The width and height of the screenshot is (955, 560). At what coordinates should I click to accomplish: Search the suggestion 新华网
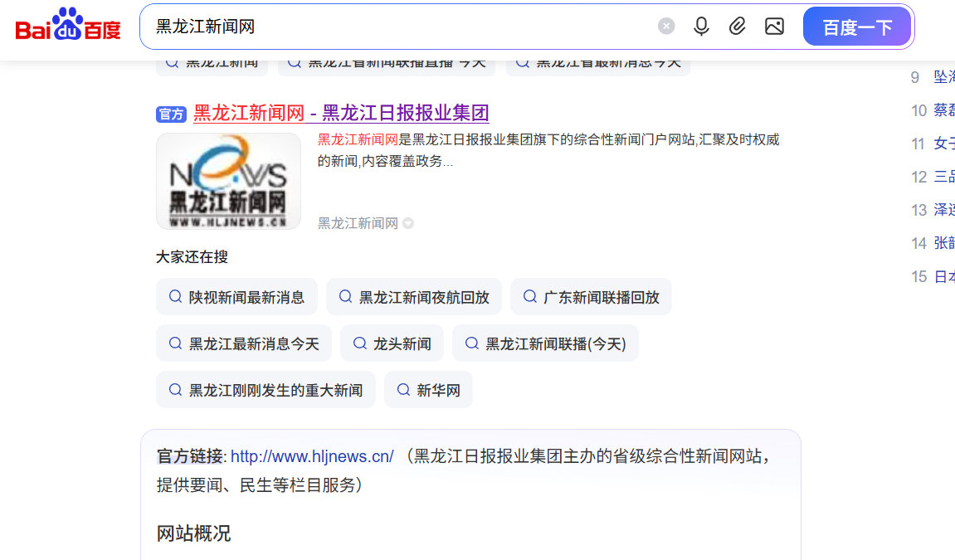pos(428,390)
